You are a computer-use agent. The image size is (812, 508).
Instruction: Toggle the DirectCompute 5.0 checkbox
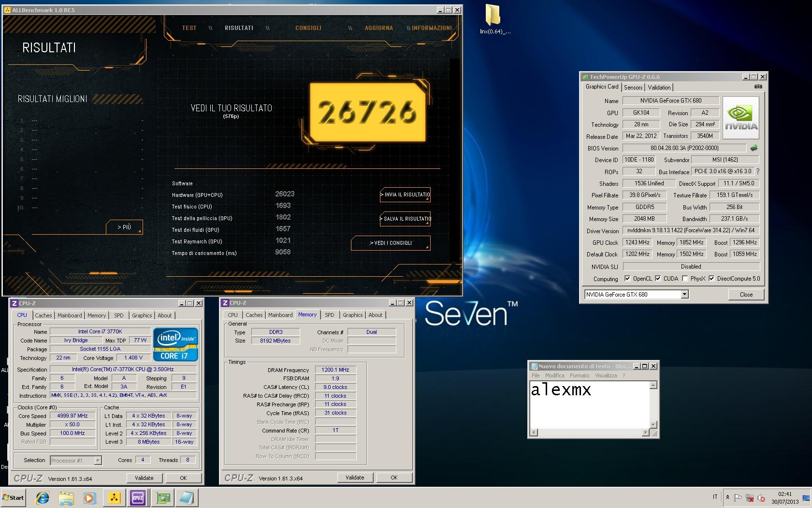(x=711, y=278)
